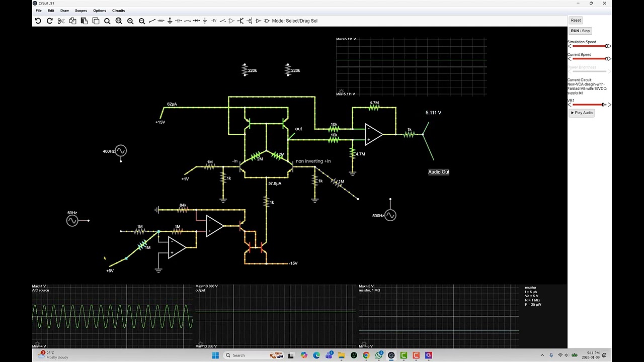Click the Zoom Out icon
The height and width of the screenshot is (362, 644).
[142, 21]
